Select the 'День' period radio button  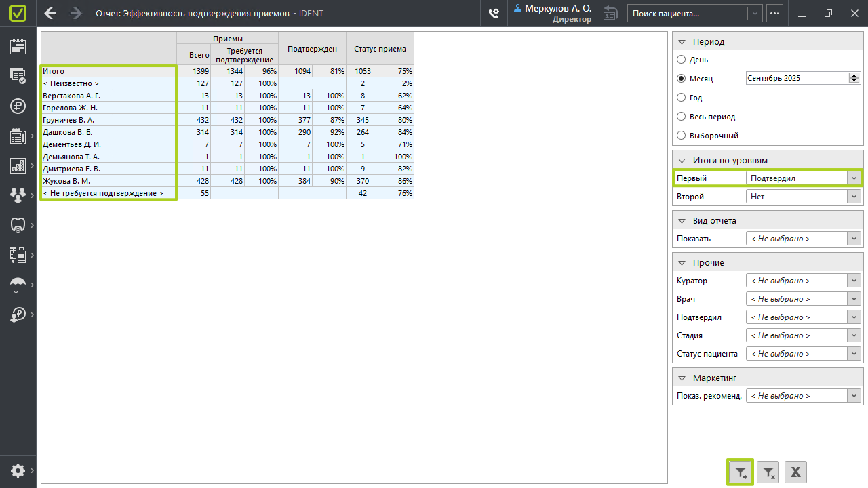[x=682, y=60]
